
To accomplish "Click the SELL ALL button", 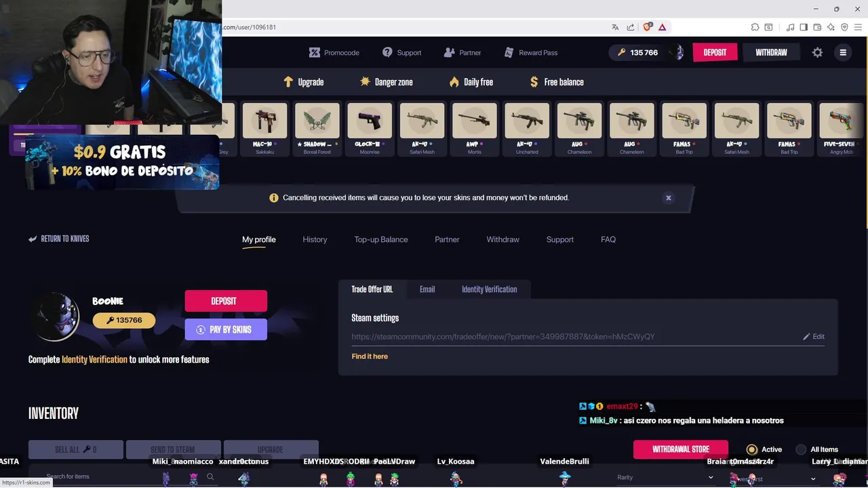I will click(x=76, y=449).
